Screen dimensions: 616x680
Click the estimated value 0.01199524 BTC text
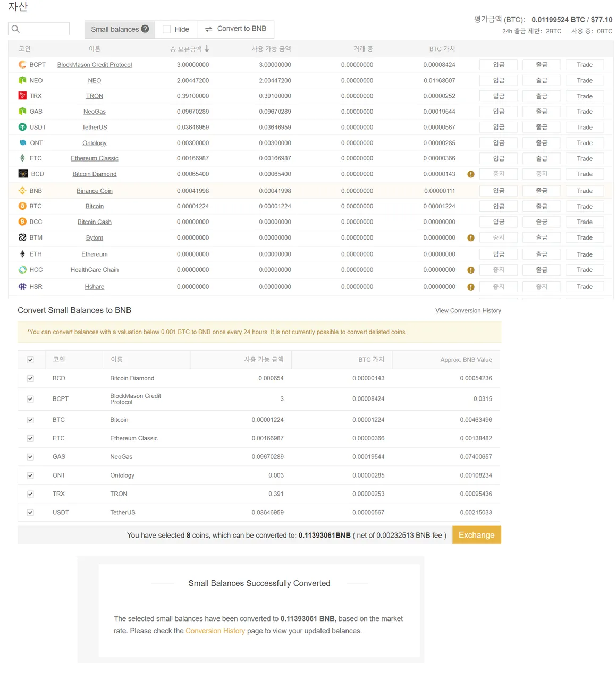[558, 20]
